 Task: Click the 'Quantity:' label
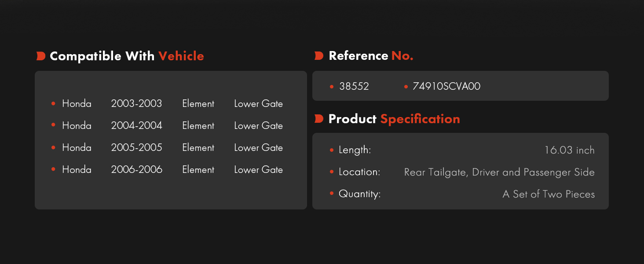click(x=359, y=194)
